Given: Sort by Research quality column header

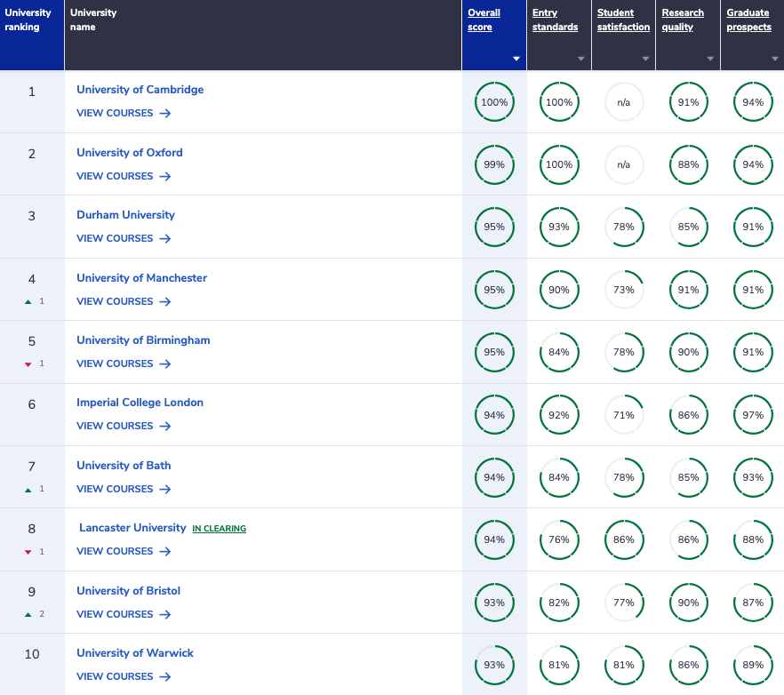Looking at the screenshot, I should tap(683, 20).
